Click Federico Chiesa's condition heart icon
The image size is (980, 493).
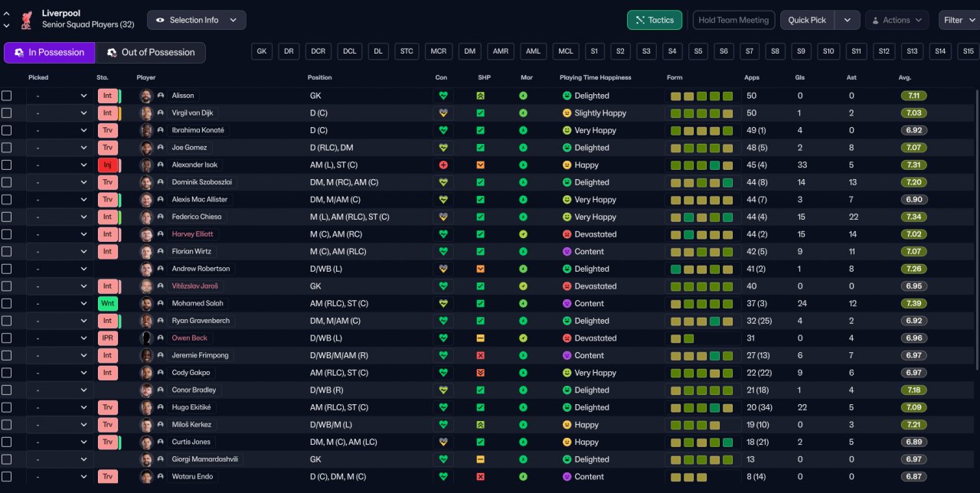(443, 217)
